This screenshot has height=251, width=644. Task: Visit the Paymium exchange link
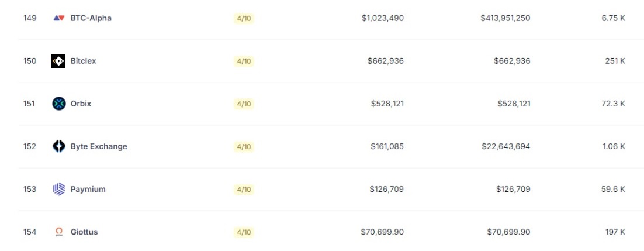(x=88, y=190)
